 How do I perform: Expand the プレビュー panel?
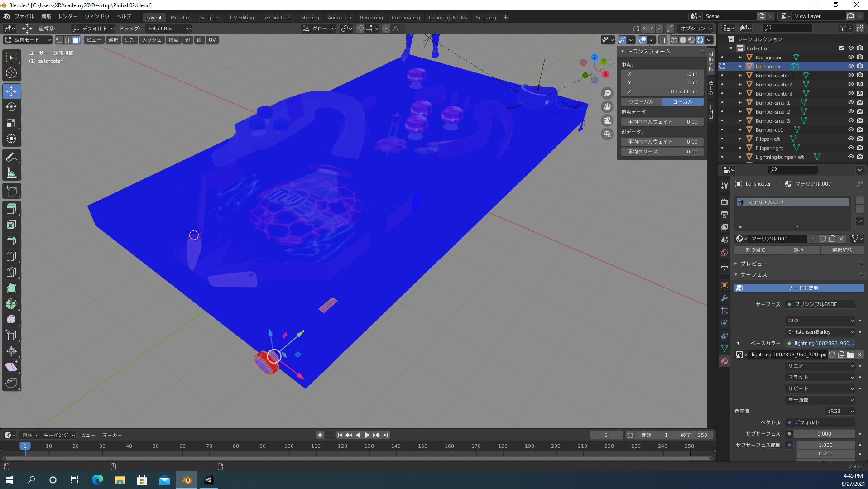pos(753,264)
